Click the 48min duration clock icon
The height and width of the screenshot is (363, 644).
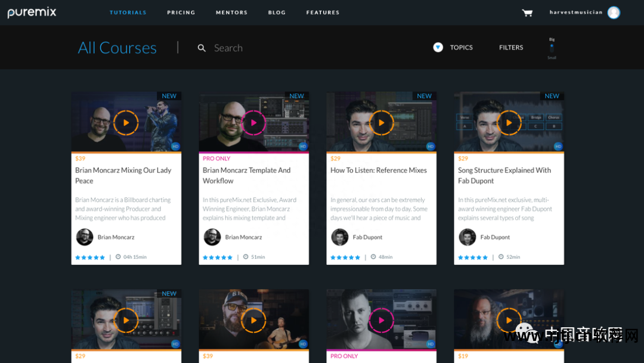coord(373,257)
